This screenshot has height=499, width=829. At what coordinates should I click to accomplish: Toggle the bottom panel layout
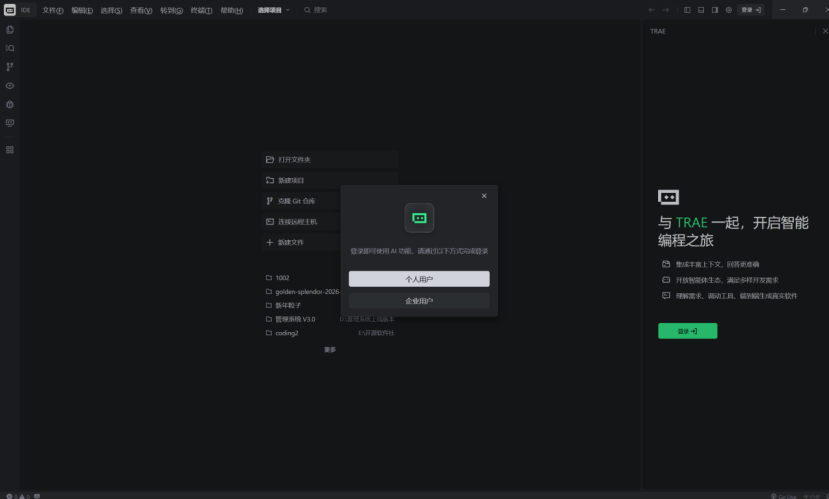[701, 10]
